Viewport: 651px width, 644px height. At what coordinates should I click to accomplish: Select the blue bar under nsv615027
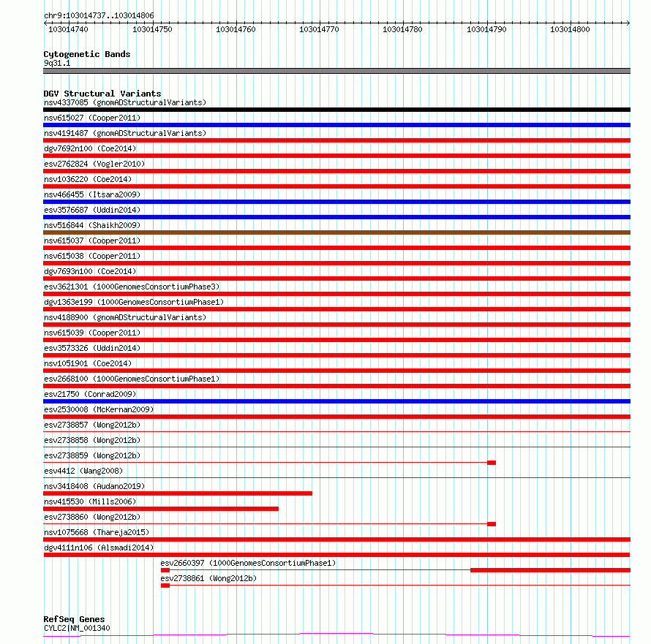point(336,125)
